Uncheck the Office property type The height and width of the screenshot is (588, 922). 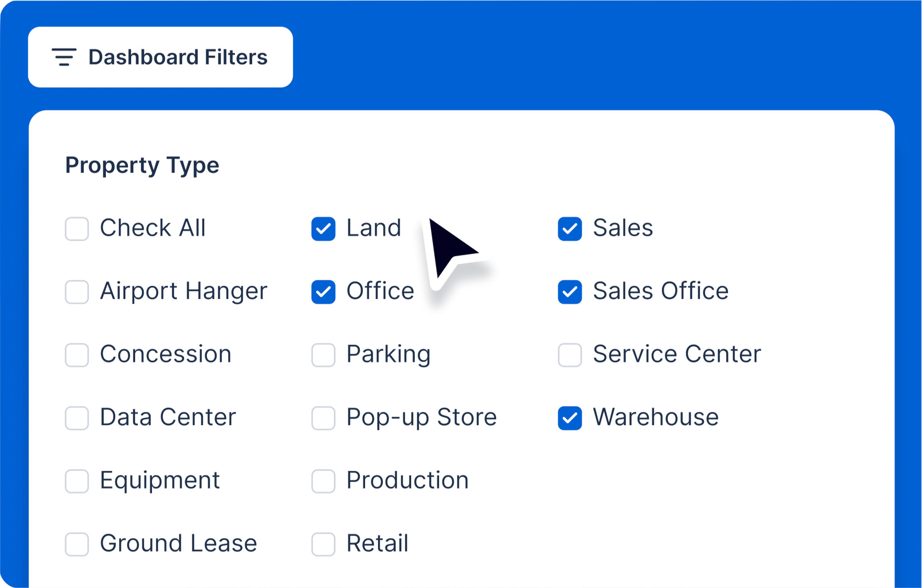323,292
